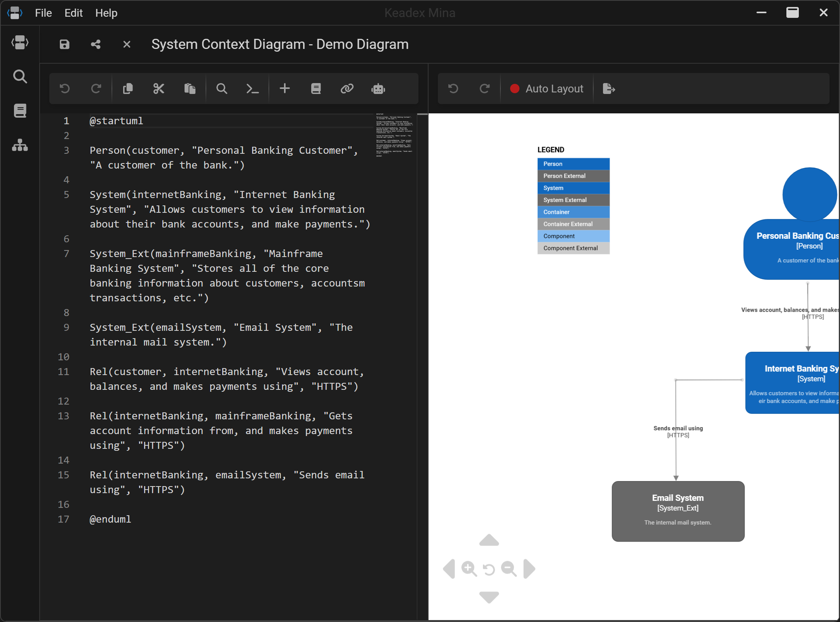Open the AI robot assistant icon

click(378, 89)
